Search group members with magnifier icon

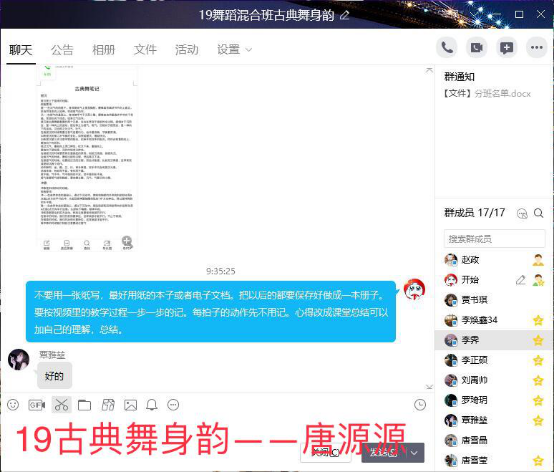pyautogui.click(x=538, y=213)
